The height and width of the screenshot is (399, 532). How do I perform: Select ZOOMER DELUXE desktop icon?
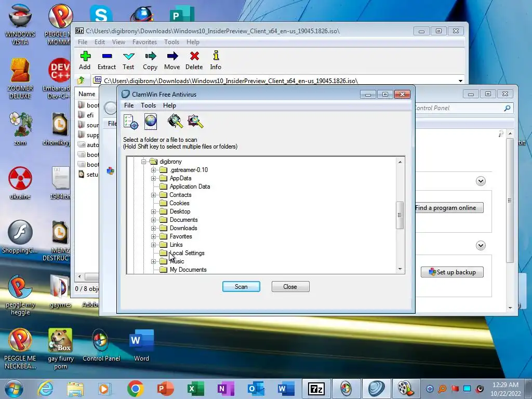coord(20,79)
